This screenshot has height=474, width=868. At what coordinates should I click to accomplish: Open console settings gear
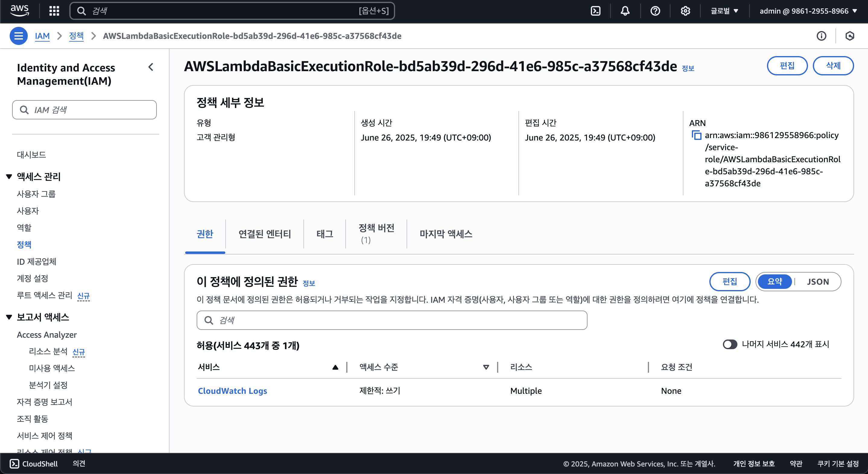point(685,11)
